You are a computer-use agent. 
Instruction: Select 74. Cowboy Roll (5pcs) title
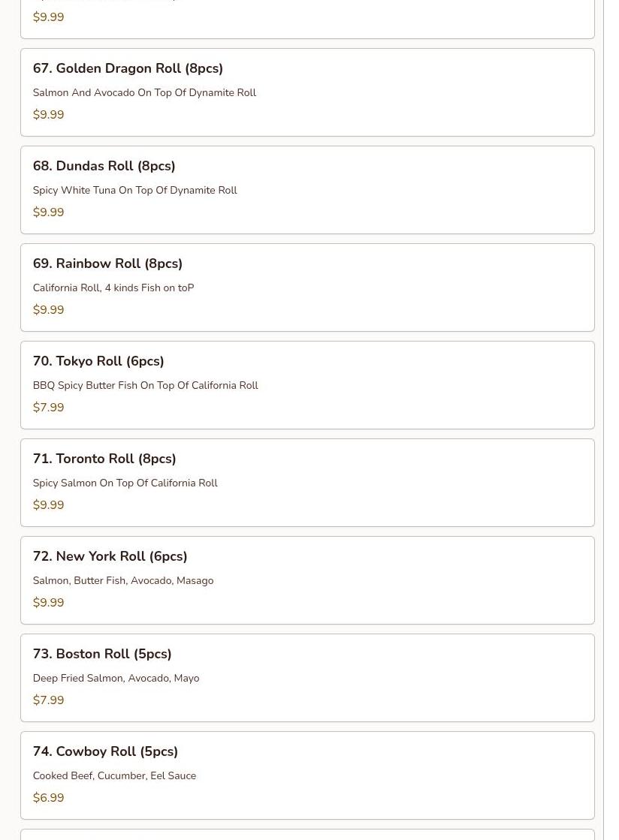[105, 751]
